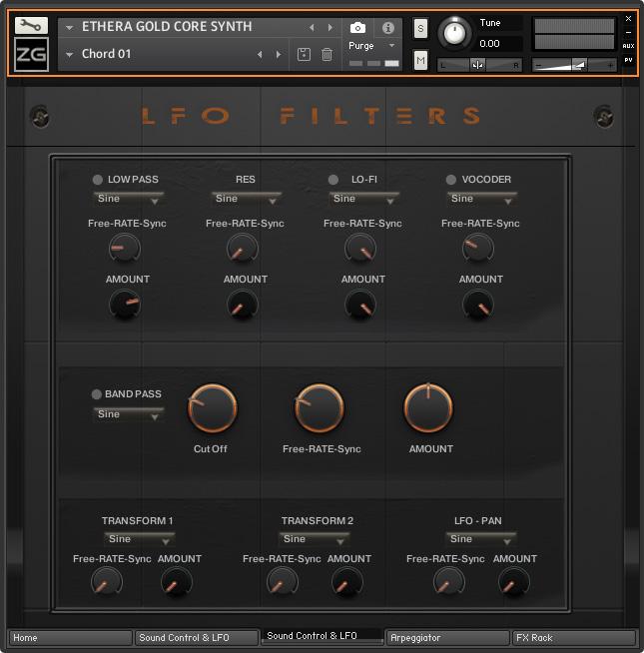Adjust the pan L-R slider
The height and width of the screenshot is (653, 644).
[479, 65]
